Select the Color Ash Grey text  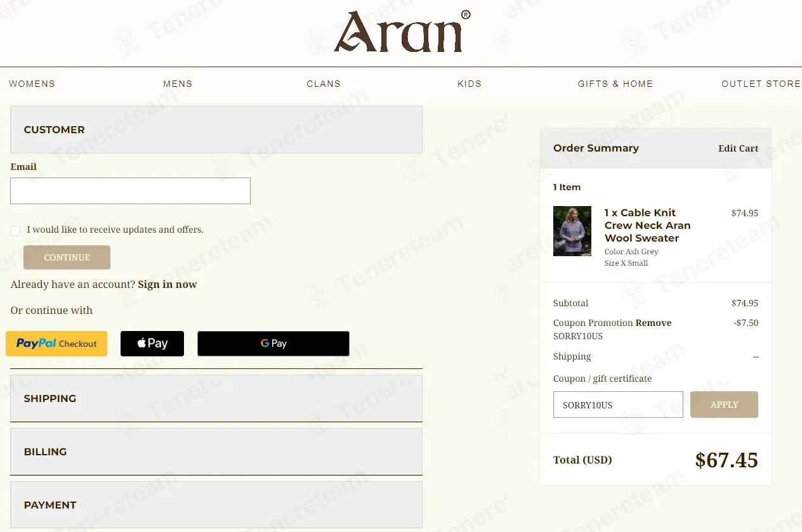631,252
